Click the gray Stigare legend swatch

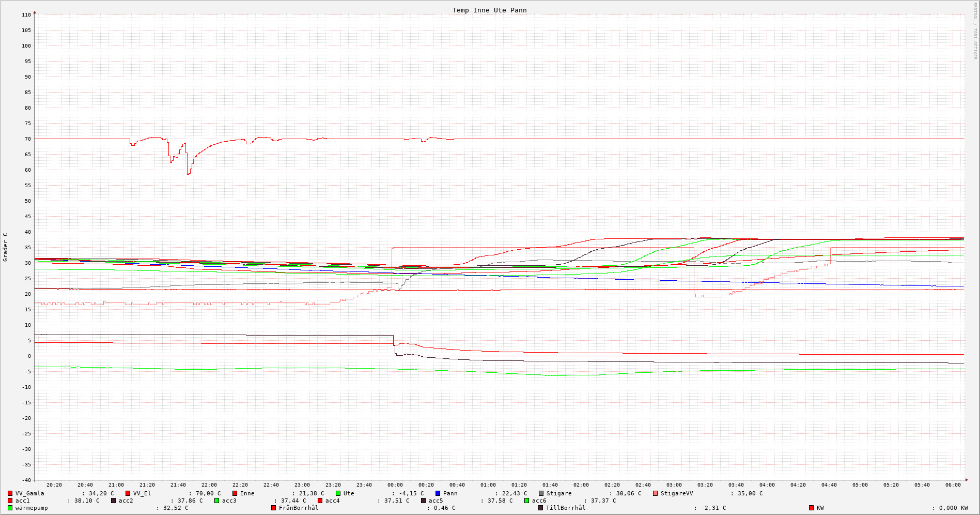(x=541, y=493)
